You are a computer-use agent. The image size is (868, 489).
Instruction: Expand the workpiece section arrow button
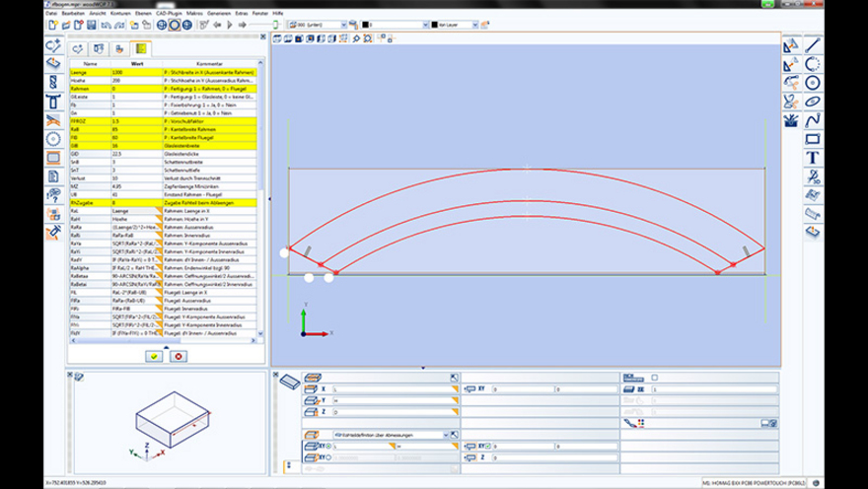click(454, 378)
